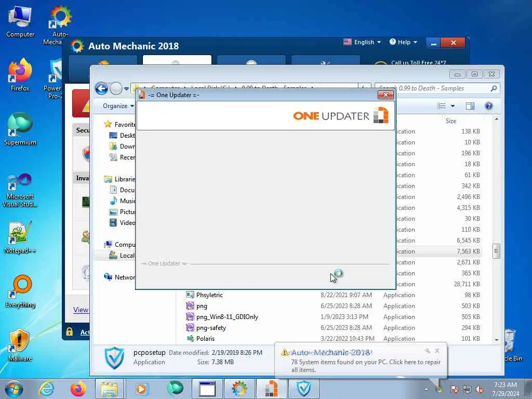Open the Help dropdown in Auto Mechanic
Image resolution: width=532 pixels, height=399 pixels.
point(403,42)
